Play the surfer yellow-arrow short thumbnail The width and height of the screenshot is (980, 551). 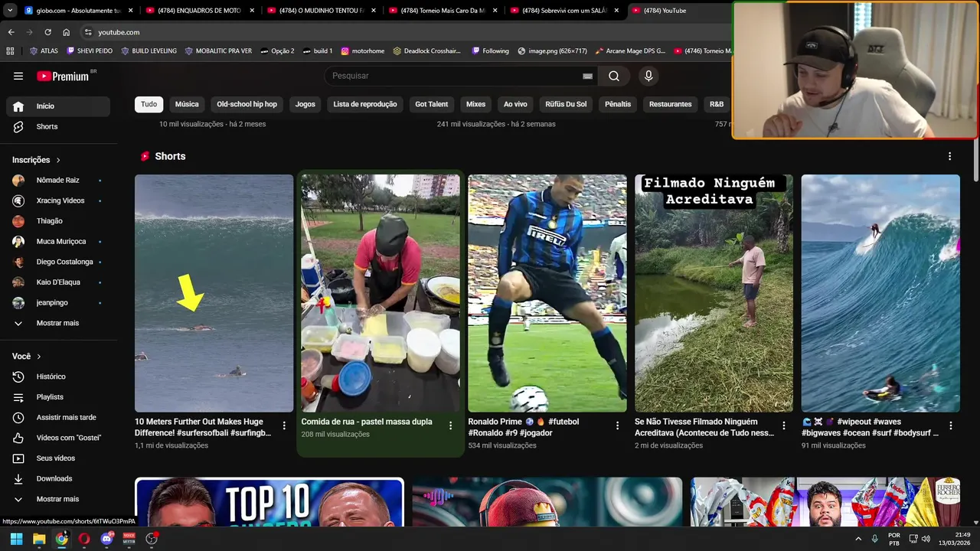coord(214,293)
